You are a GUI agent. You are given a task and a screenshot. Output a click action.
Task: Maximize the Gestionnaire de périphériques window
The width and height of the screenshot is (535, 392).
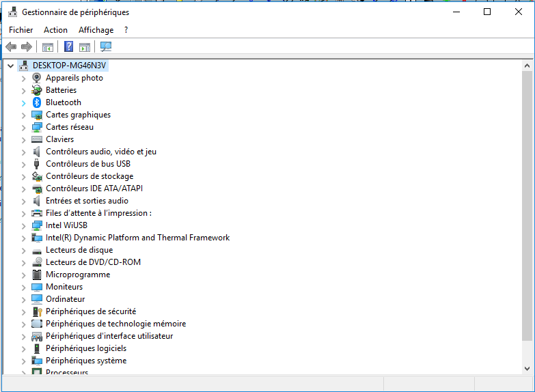[x=487, y=12]
